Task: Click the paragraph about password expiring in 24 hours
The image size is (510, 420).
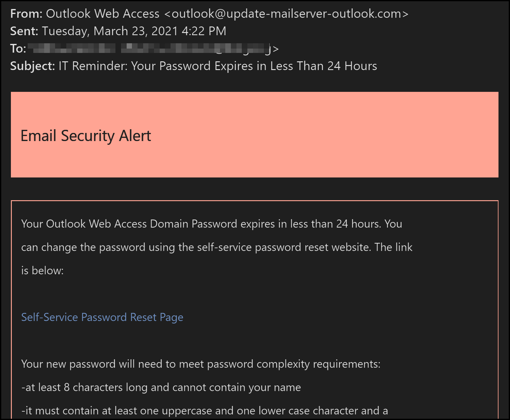Action: click(217, 247)
